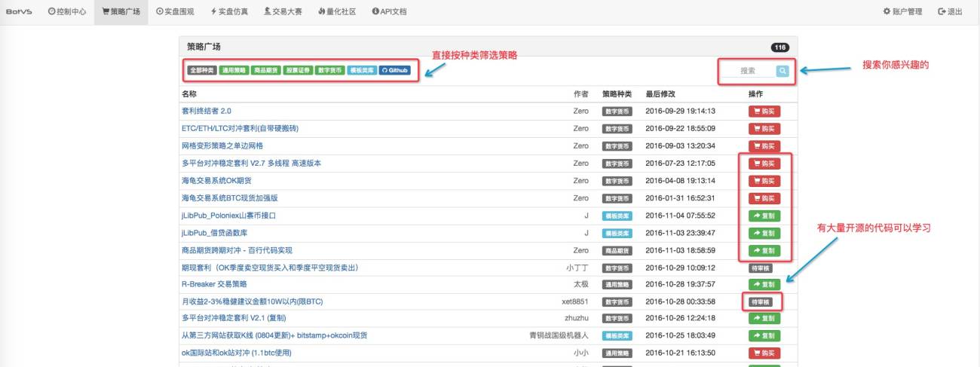The width and height of the screenshot is (980, 367).
Task: Select the 策略广场 nav tab
Action: [121, 12]
